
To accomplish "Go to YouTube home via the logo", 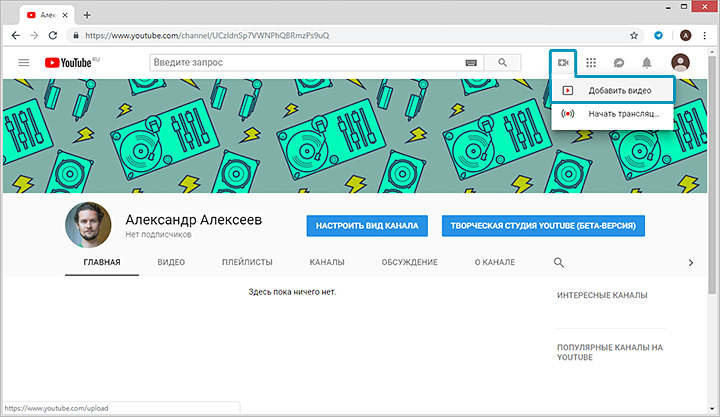I will 68,62.
